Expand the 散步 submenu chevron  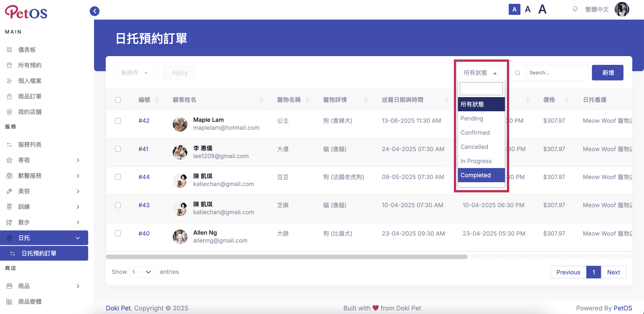[x=78, y=222]
